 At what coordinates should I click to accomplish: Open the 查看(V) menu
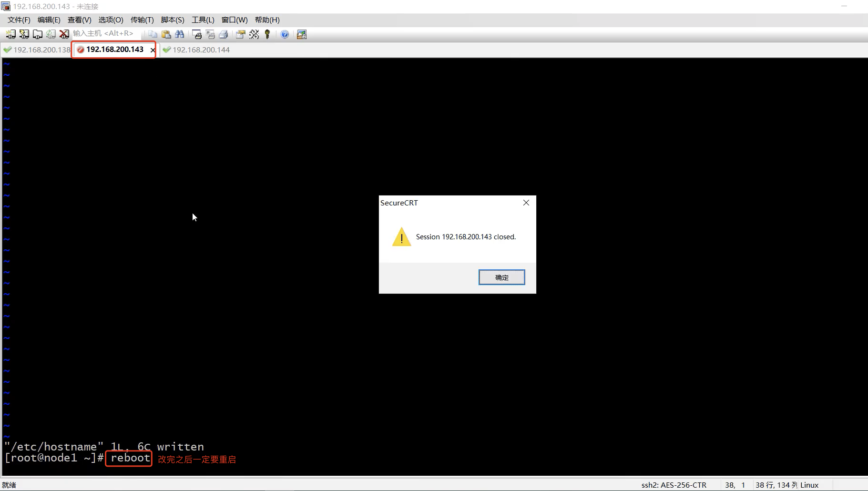80,20
